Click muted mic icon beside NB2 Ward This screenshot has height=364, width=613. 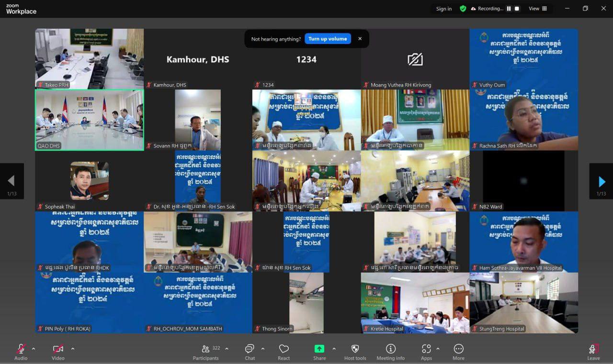click(x=475, y=207)
